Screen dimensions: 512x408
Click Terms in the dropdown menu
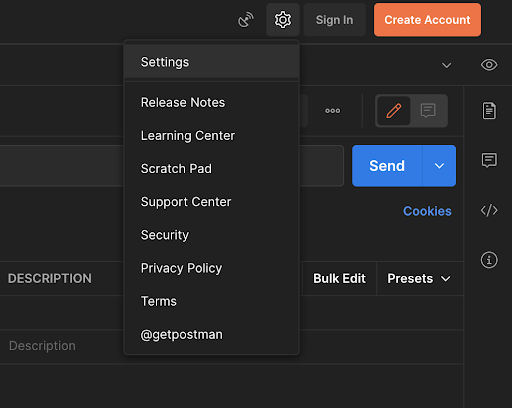[211, 301]
